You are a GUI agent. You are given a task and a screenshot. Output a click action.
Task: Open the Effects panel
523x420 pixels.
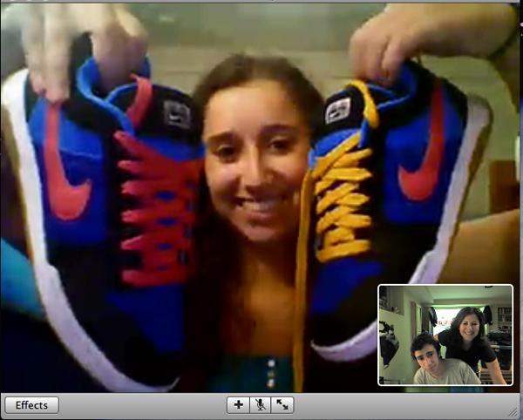coord(32,405)
